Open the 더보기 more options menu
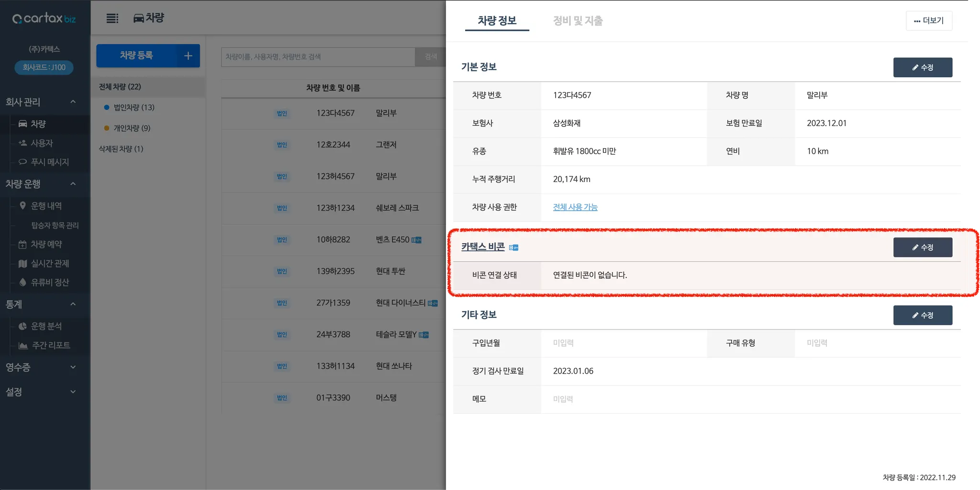The width and height of the screenshot is (980, 490). click(929, 21)
